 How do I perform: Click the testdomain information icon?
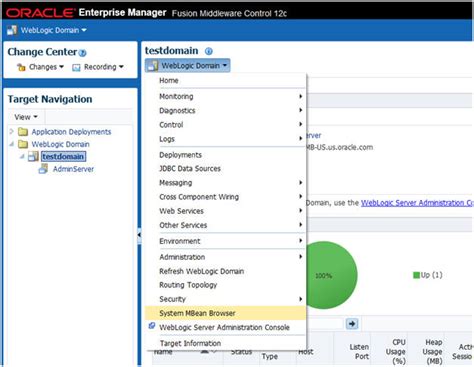tap(209, 51)
